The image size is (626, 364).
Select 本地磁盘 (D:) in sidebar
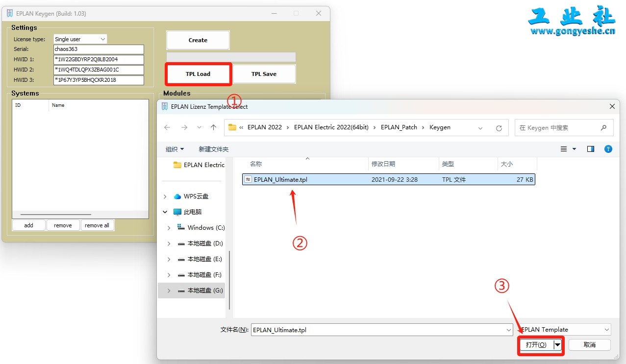point(200,243)
